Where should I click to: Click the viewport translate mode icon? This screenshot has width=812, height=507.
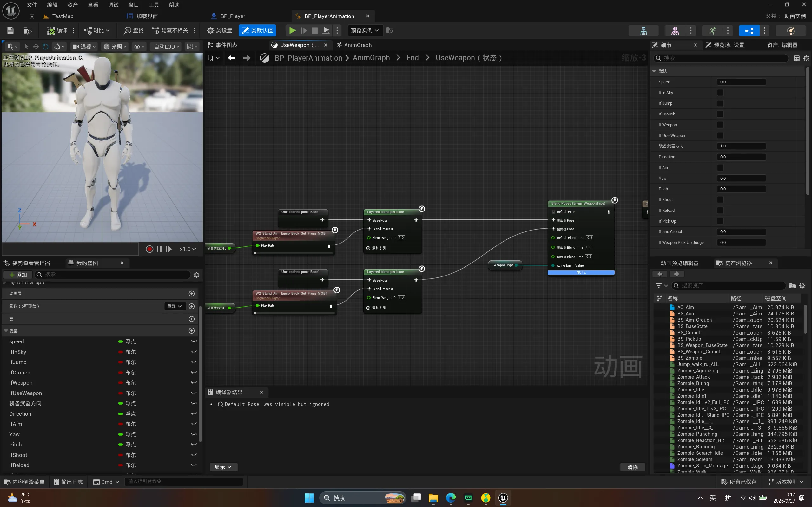[x=36, y=47]
